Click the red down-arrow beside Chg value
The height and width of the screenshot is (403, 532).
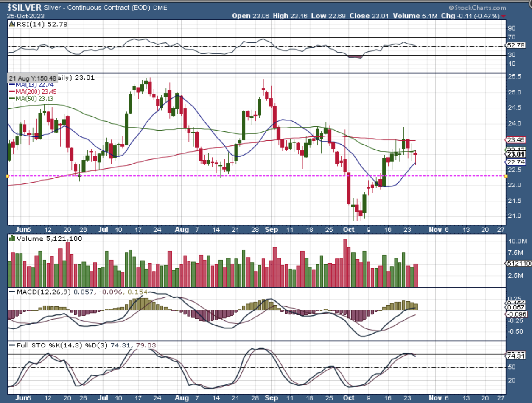coord(504,16)
